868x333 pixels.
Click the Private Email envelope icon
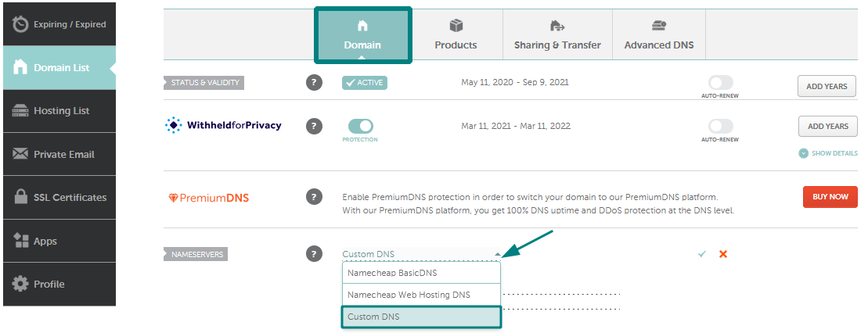pyautogui.click(x=20, y=154)
